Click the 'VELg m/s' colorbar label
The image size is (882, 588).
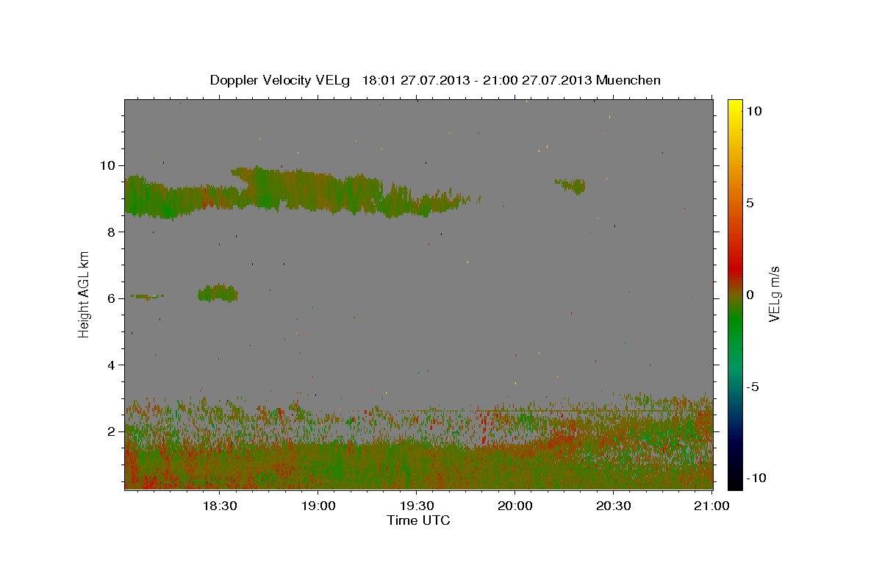(774, 295)
